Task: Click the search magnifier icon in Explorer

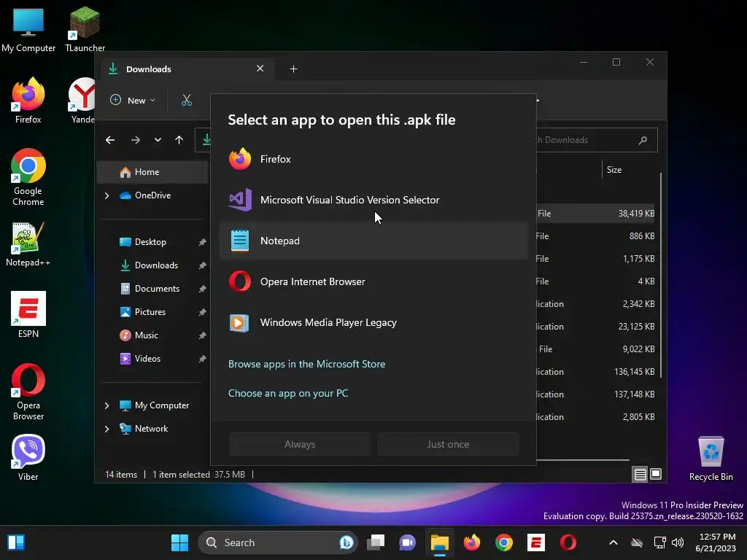Action: 643,140
